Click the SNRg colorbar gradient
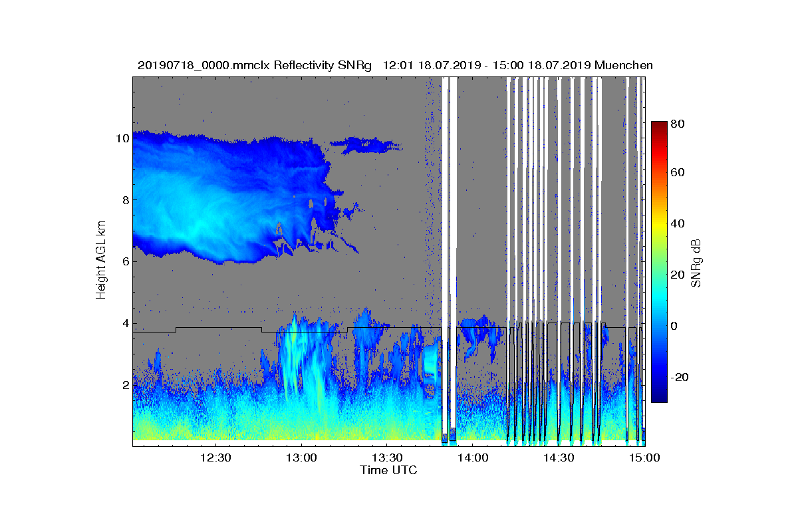Image resolution: width=798 pixels, height=532 pixels. coord(659,262)
